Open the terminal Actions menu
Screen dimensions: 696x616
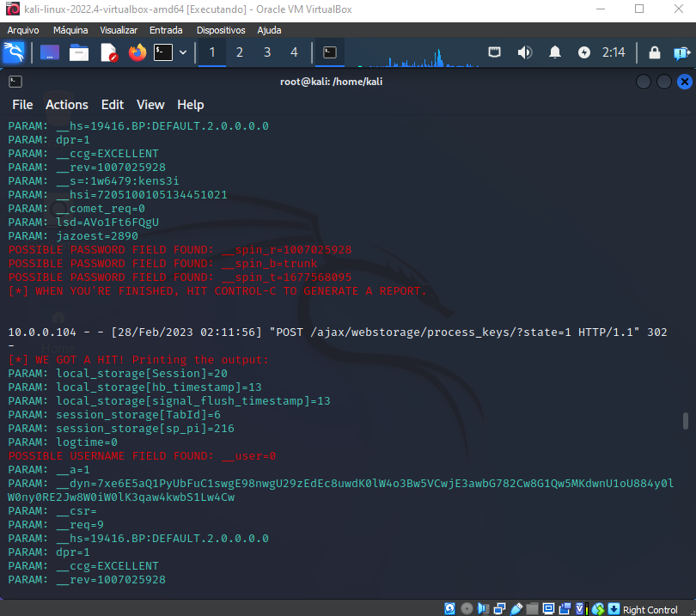click(67, 105)
